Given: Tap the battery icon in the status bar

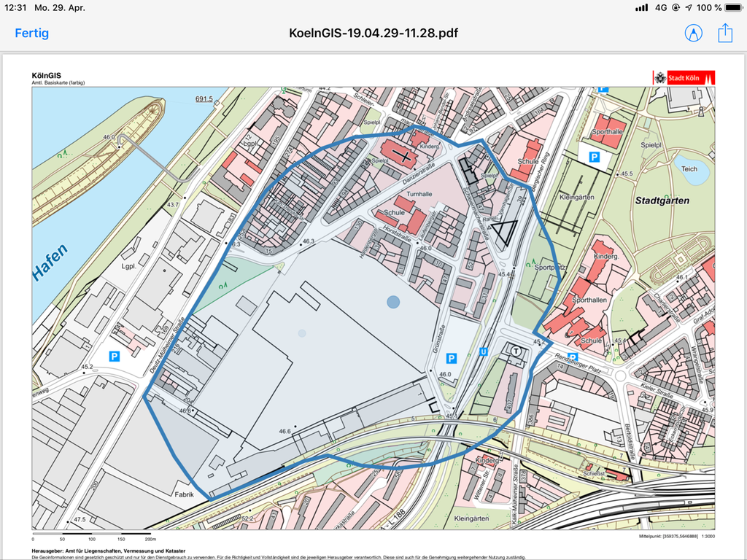Looking at the screenshot, I should (x=733, y=8).
